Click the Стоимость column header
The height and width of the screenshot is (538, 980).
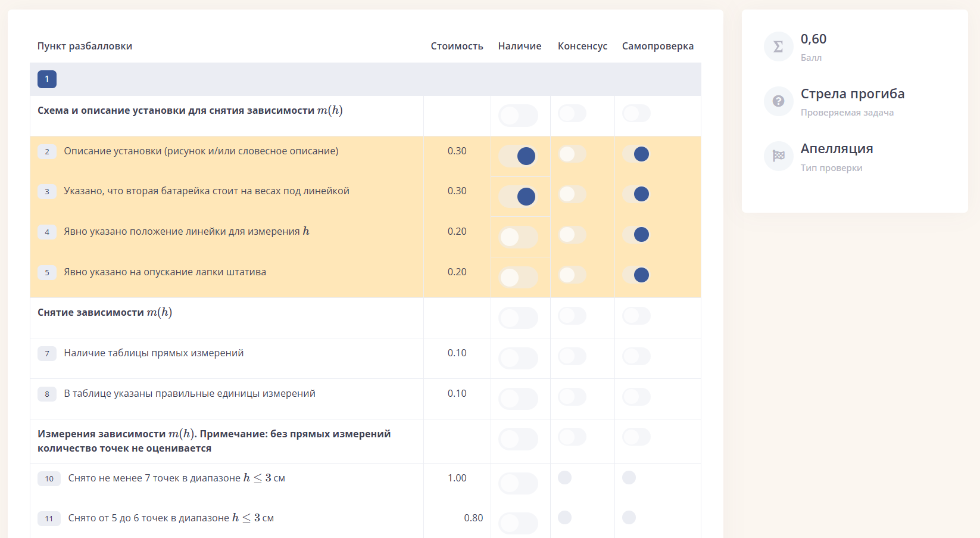click(457, 46)
